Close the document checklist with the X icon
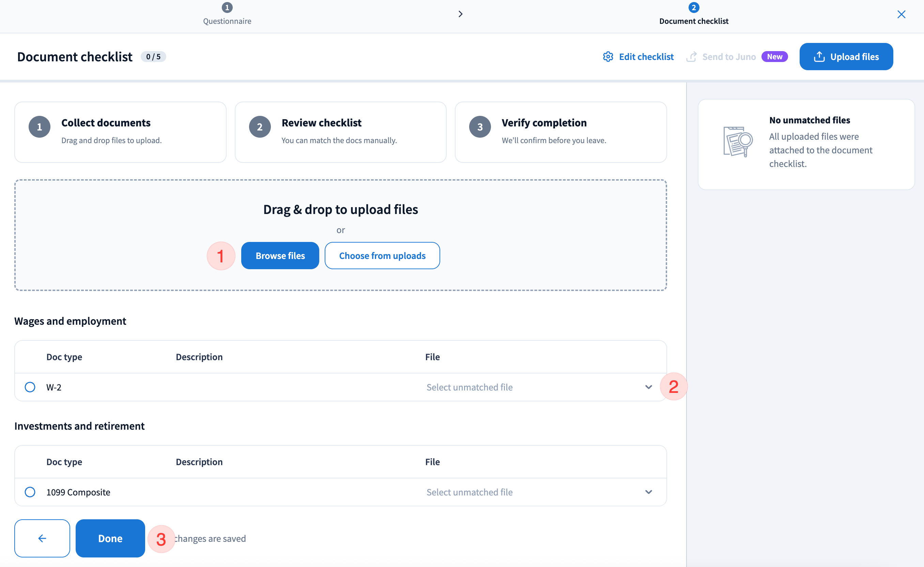 coord(901,14)
